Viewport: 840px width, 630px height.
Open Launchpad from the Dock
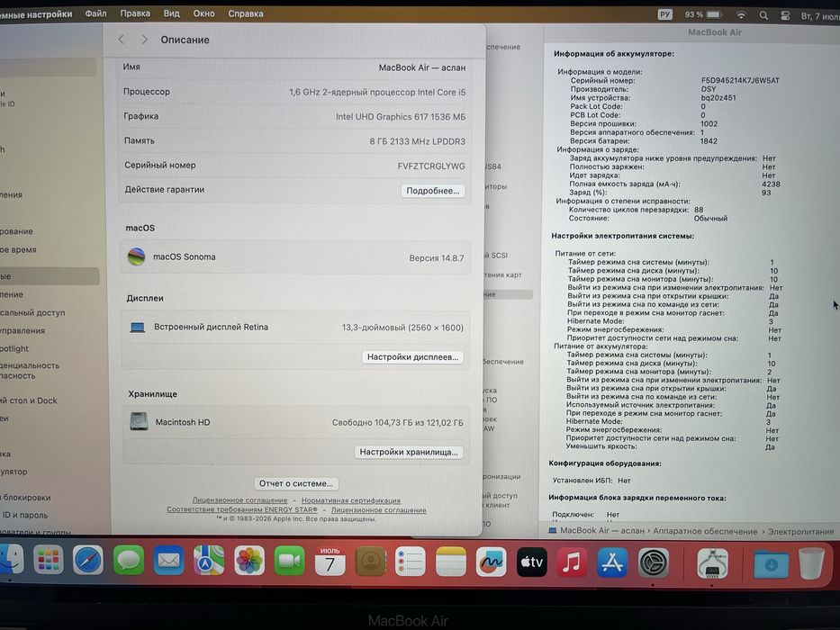(49, 561)
